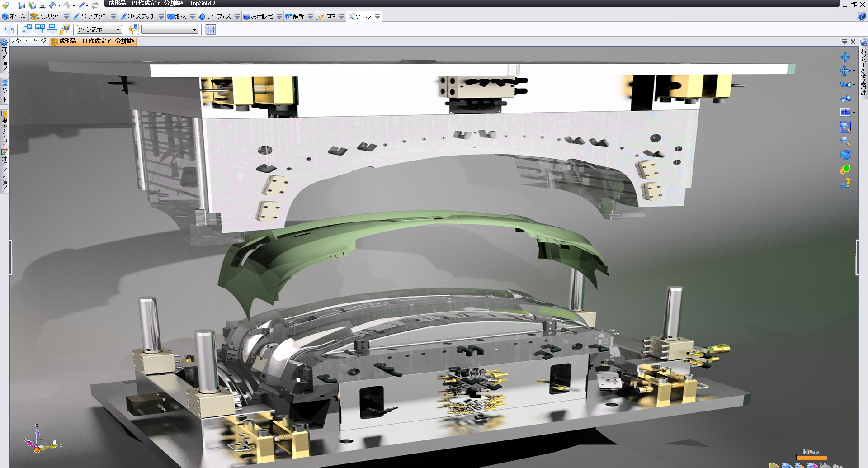868x468 pixels.
Task: Open the empty combo box in toolbar
Action: click(x=170, y=29)
